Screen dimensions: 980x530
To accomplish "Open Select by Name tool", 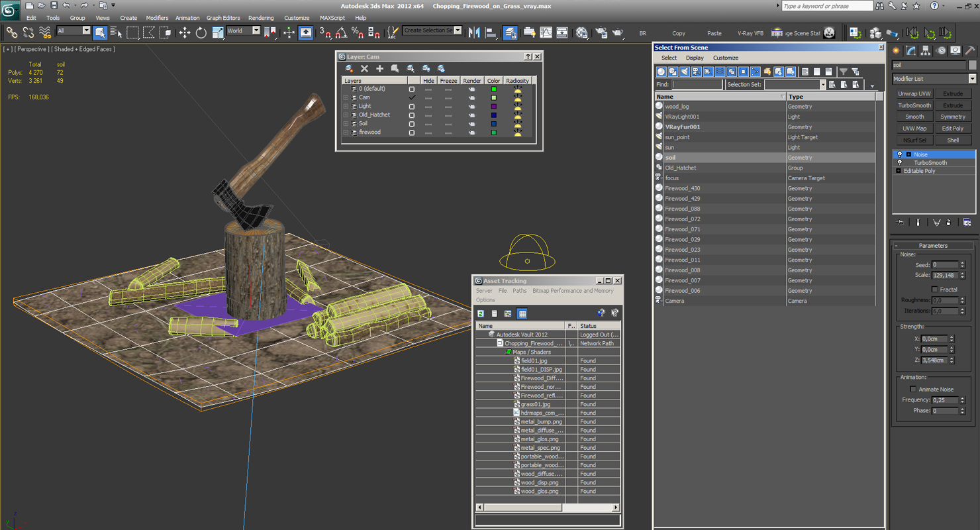I will [x=116, y=32].
